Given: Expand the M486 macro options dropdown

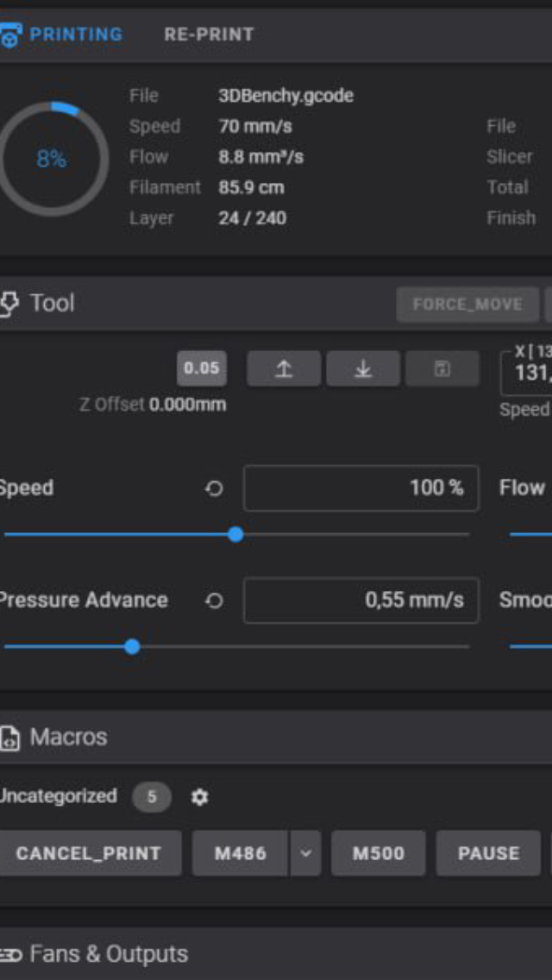Looking at the screenshot, I should pyautogui.click(x=305, y=853).
